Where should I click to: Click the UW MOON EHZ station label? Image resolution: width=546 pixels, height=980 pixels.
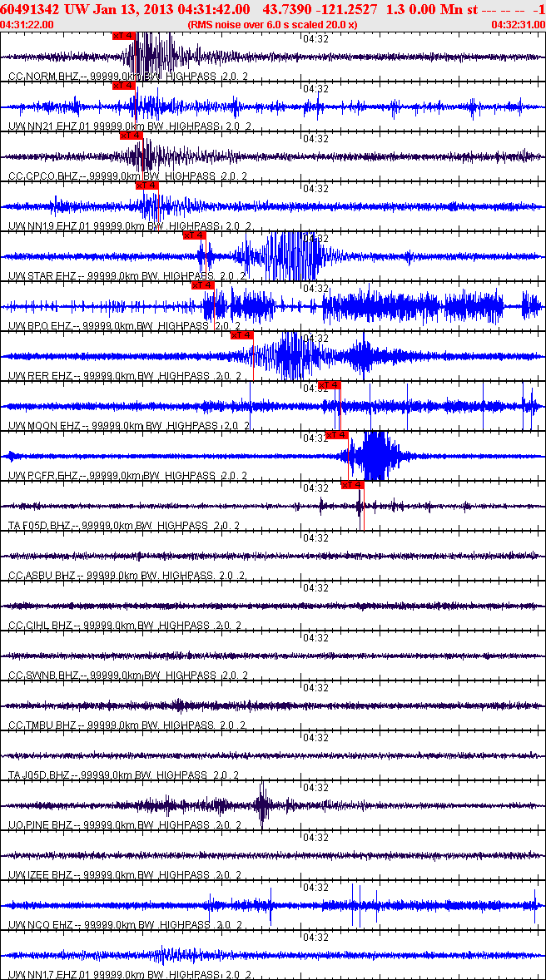(x=129, y=426)
